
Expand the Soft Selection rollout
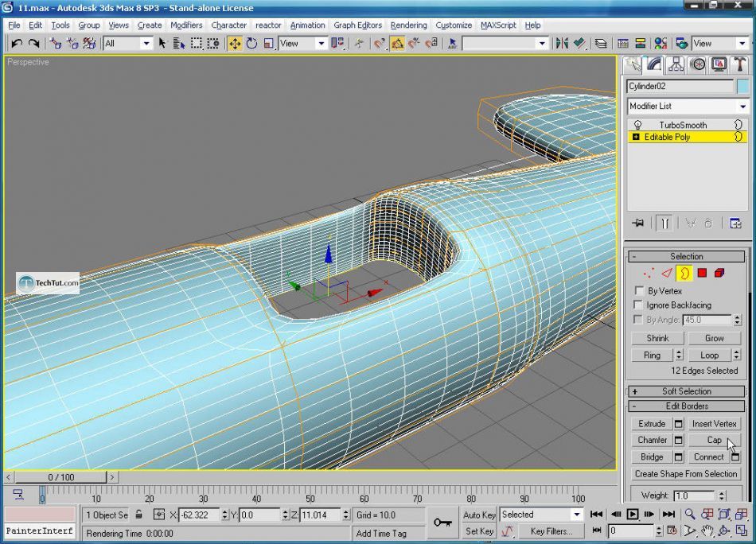coord(687,391)
